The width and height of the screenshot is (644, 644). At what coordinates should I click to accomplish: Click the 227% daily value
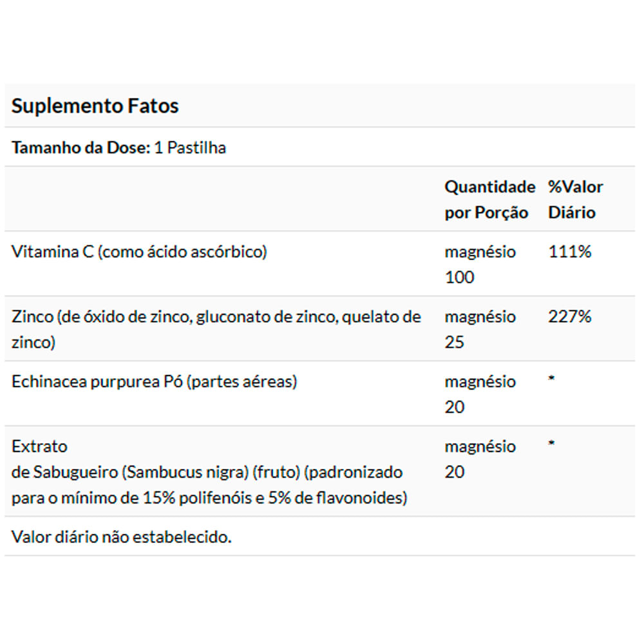(x=569, y=317)
